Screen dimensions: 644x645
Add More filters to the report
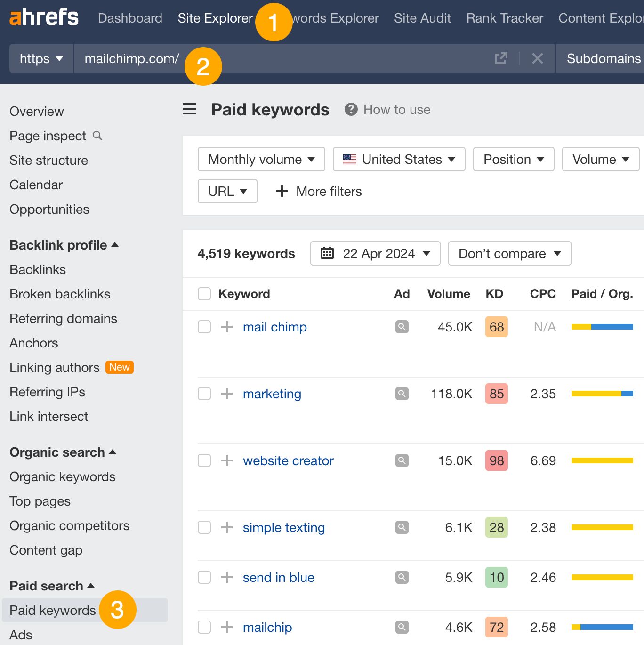pyautogui.click(x=318, y=191)
